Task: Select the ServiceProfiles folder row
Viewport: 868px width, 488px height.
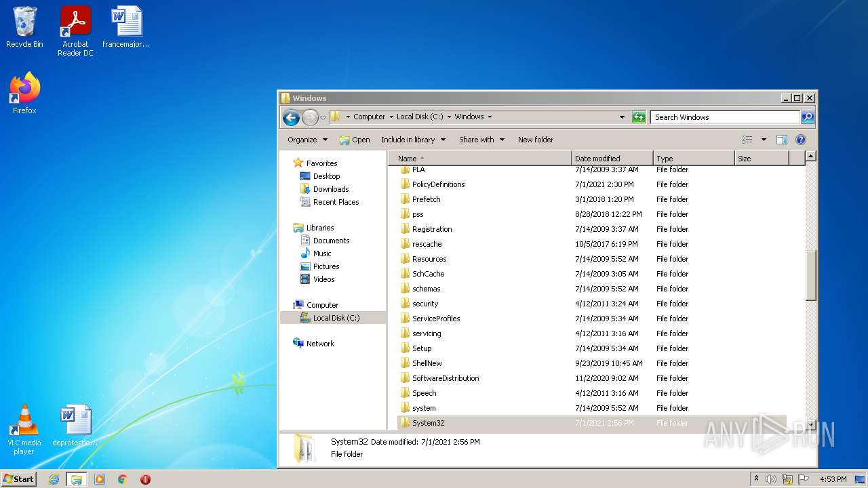Action: 591,319
